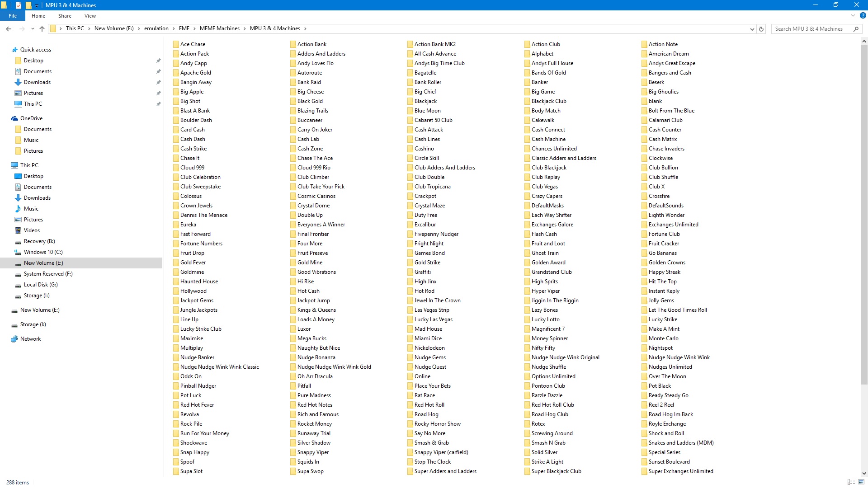Open Help via the question mark icon
The image size is (868, 488).
click(863, 15)
